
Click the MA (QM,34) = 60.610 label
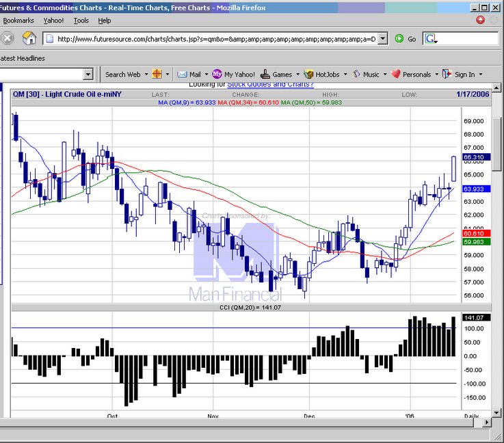click(x=248, y=103)
